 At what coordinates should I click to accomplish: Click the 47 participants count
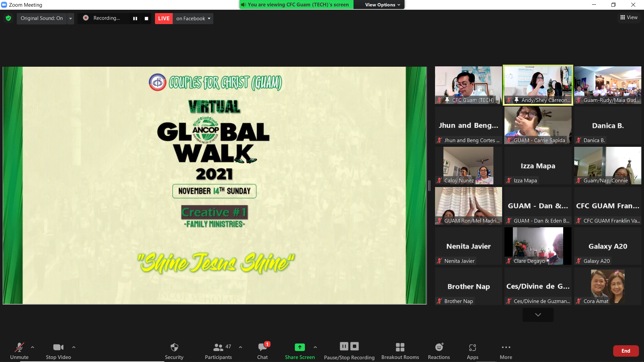[x=228, y=347]
